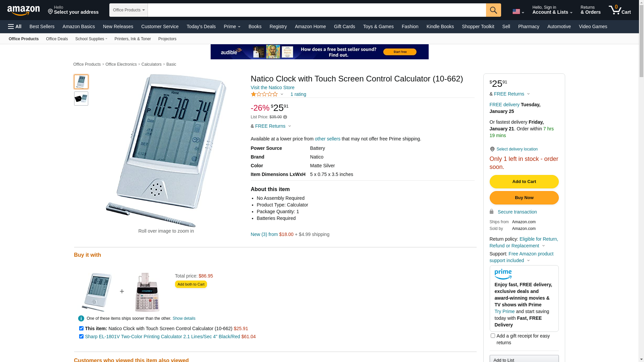Enable the gift receipt checkbox
This screenshot has height=362, width=644.
(493, 336)
